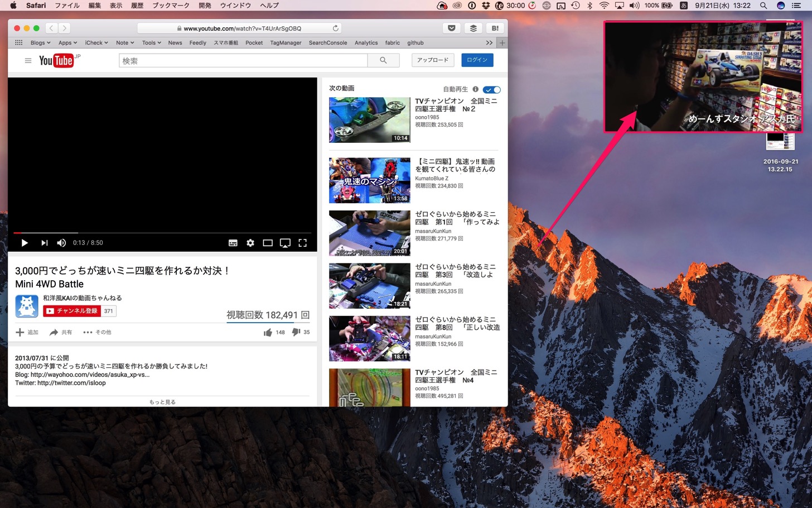Open the channel avatar icon
Image resolution: width=812 pixels, height=508 pixels.
point(26,306)
